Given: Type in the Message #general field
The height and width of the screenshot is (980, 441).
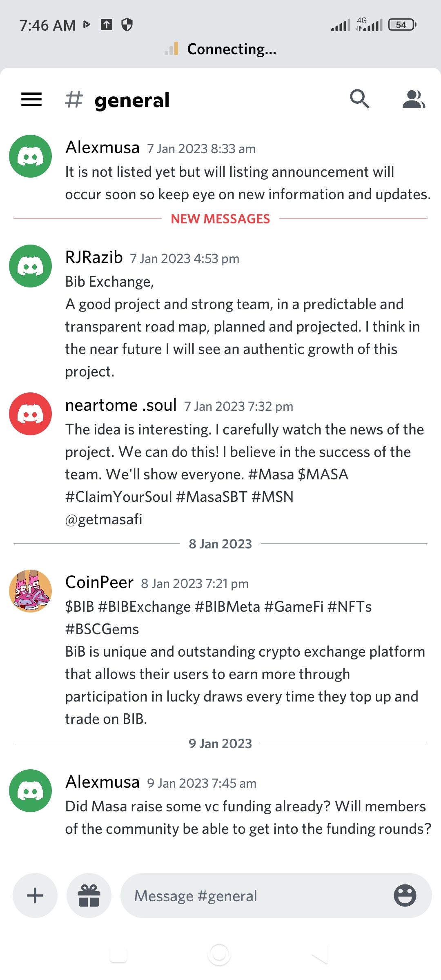Looking at the screenshot, I should (x=253, y=895).
